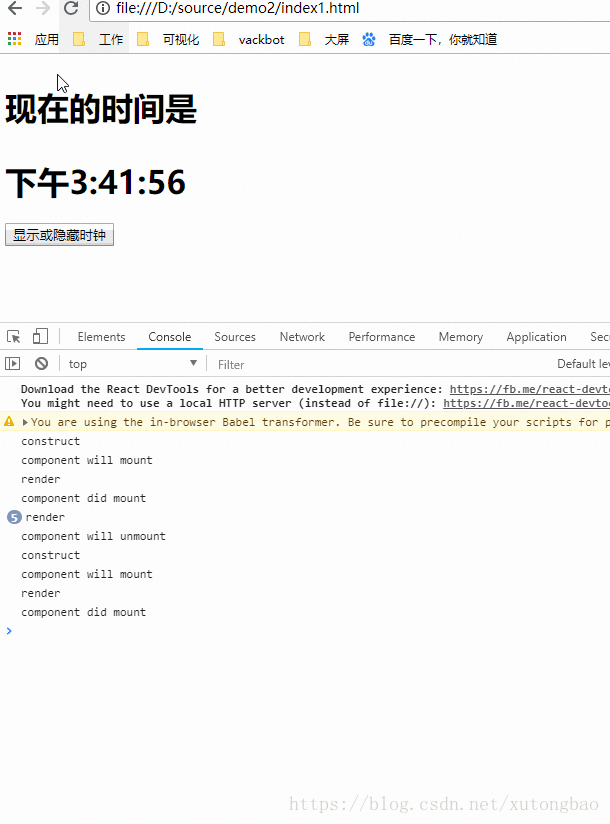610x824 pixels.
Task: Show console sidebar icon
Action: (13, 364)
